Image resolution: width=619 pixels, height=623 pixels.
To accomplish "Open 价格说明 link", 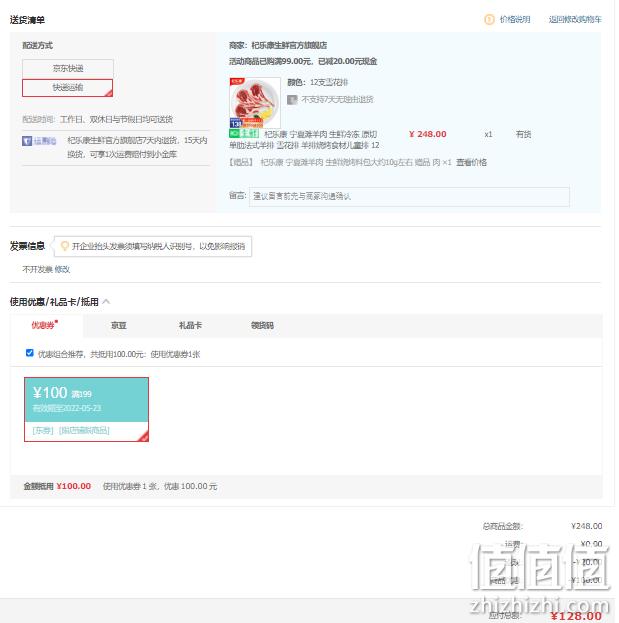I will click(515, 19).
